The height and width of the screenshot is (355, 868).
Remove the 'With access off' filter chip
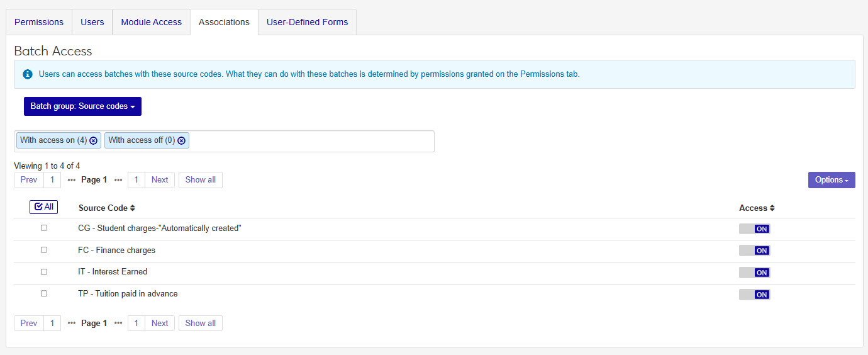(x=182, y=140)
